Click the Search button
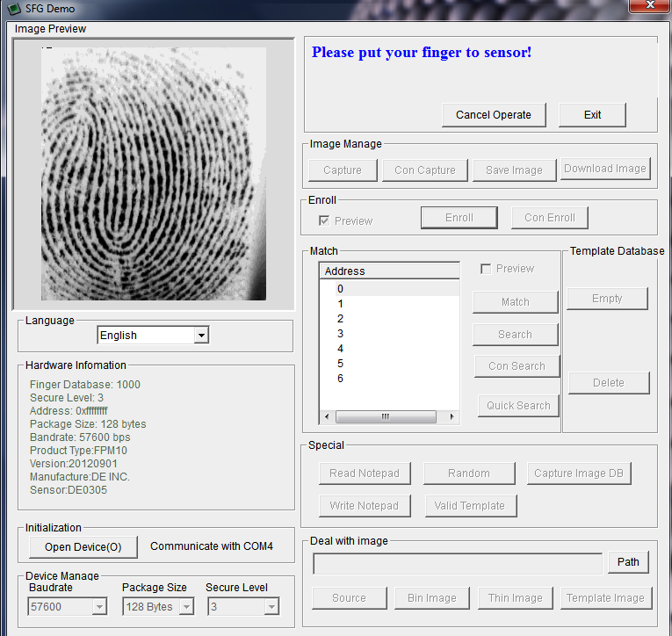672x636 pixels. 516,335
